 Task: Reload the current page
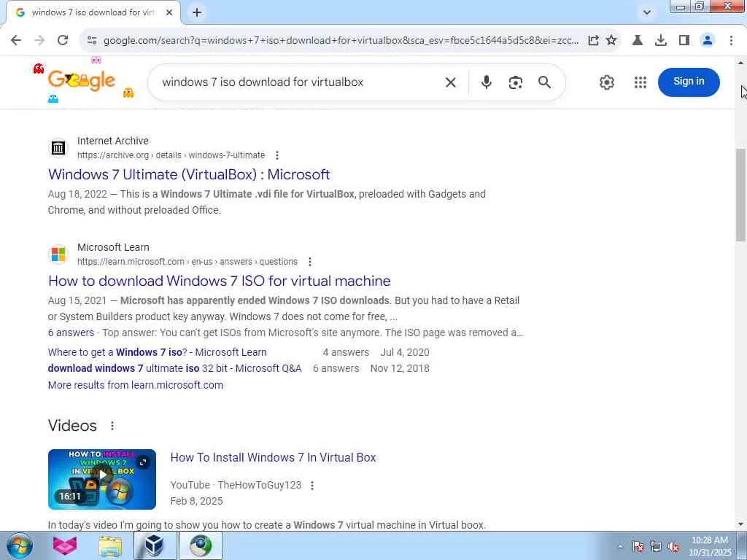[63, 40]
